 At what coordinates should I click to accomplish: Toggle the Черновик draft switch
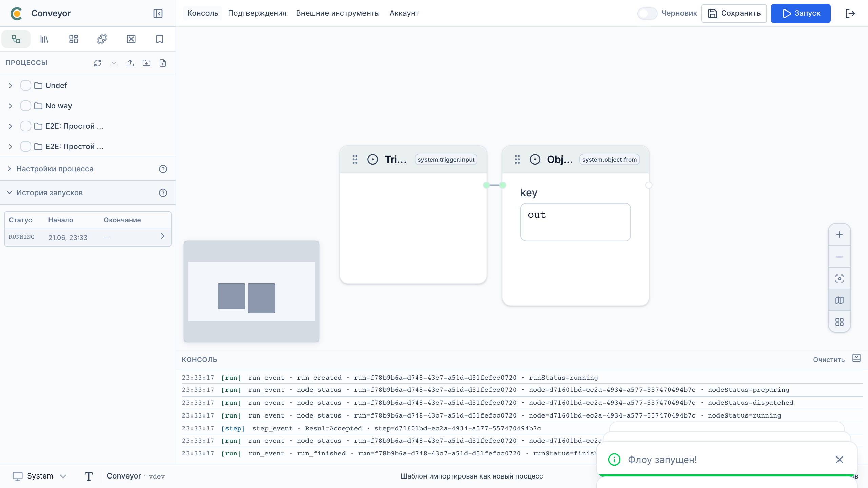coord(647,14)
